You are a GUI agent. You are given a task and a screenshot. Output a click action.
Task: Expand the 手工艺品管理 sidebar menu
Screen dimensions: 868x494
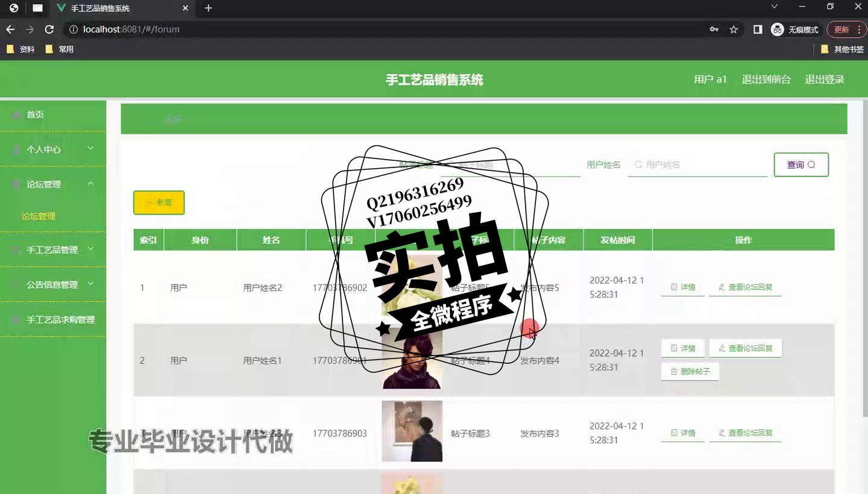[53, 249]
